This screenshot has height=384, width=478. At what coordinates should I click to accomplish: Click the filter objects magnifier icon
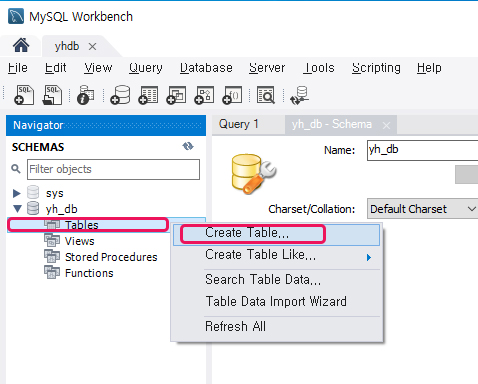tap(16, 169)
